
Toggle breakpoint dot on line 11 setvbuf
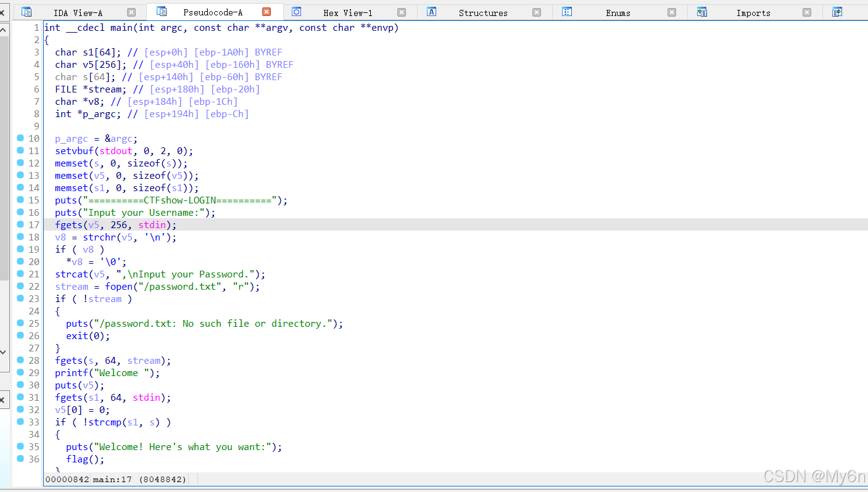20,150
